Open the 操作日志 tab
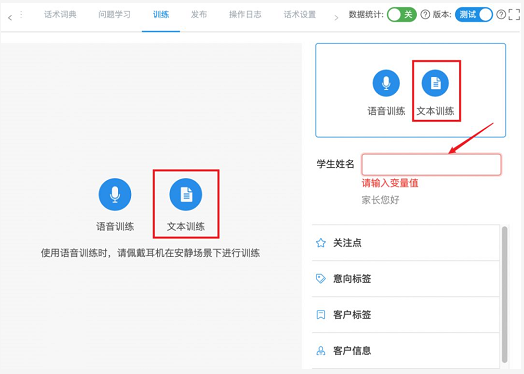The image size is (524, 374). [245, 14]
